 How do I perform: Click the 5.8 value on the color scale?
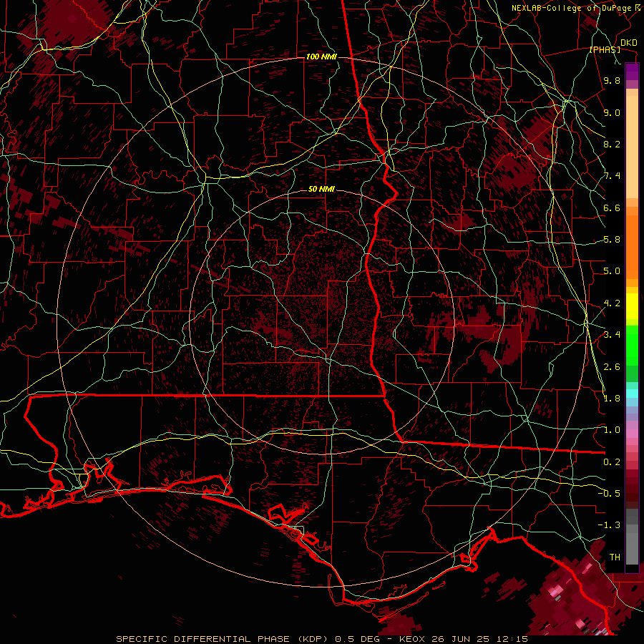click(612, 240)
